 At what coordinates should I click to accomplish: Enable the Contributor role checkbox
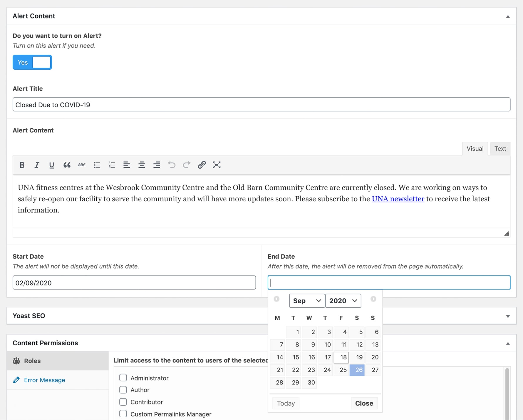123,402
